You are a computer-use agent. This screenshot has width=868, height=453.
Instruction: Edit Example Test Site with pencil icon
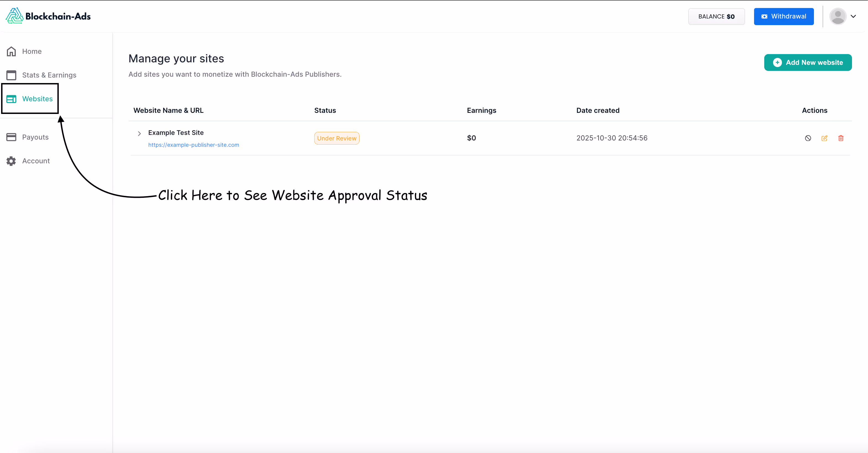(824, 138)
